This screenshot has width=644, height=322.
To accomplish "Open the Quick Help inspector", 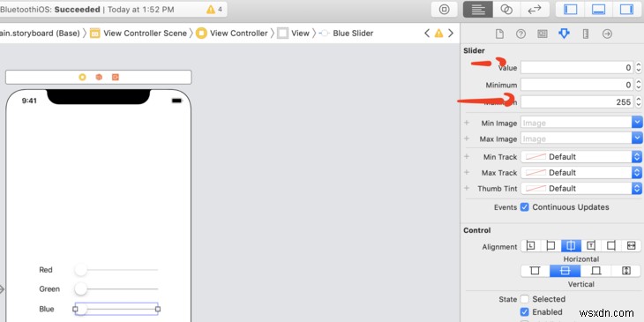I will coord(520,34).
